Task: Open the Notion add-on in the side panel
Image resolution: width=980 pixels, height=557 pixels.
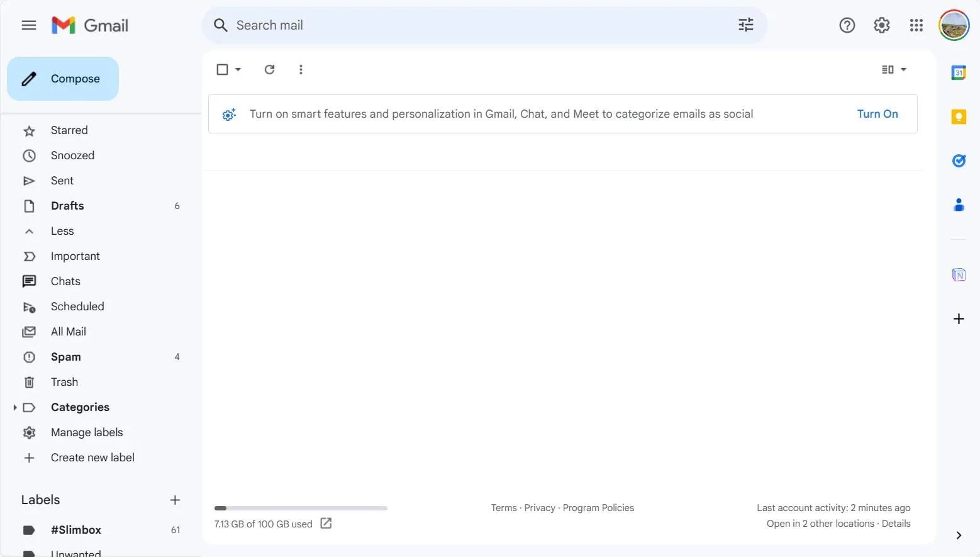Action: point(959,275)
